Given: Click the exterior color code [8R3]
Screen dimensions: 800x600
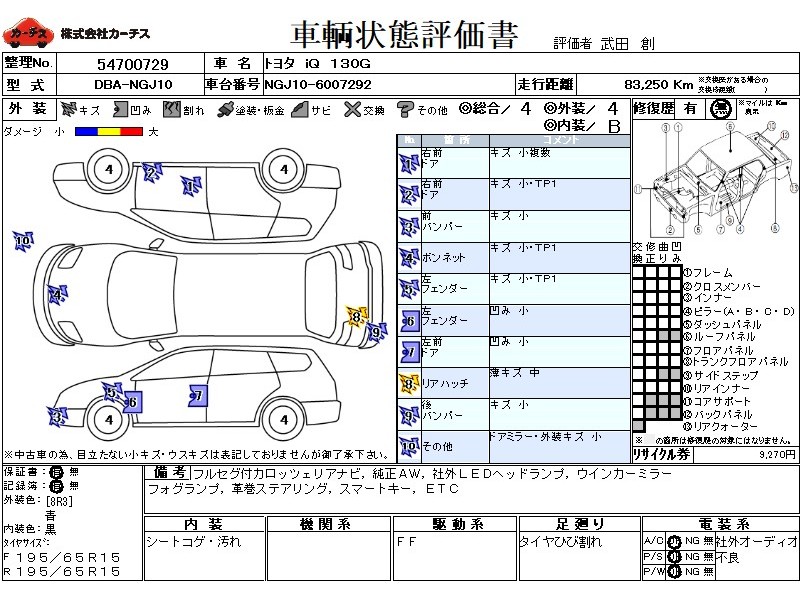Looking at the screenshot, I should tap(60, 501).
